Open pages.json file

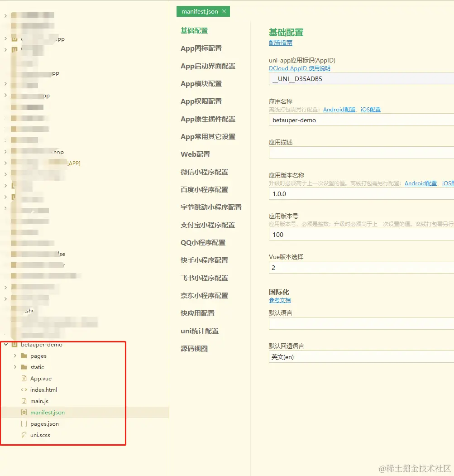coord(45,424)
